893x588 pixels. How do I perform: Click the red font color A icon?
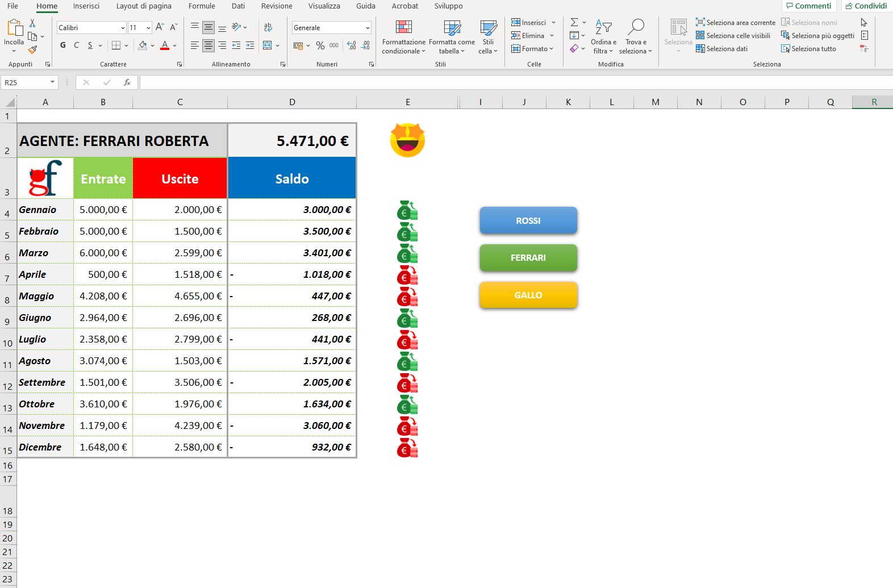pyautogui.click(x=165, y=45)
